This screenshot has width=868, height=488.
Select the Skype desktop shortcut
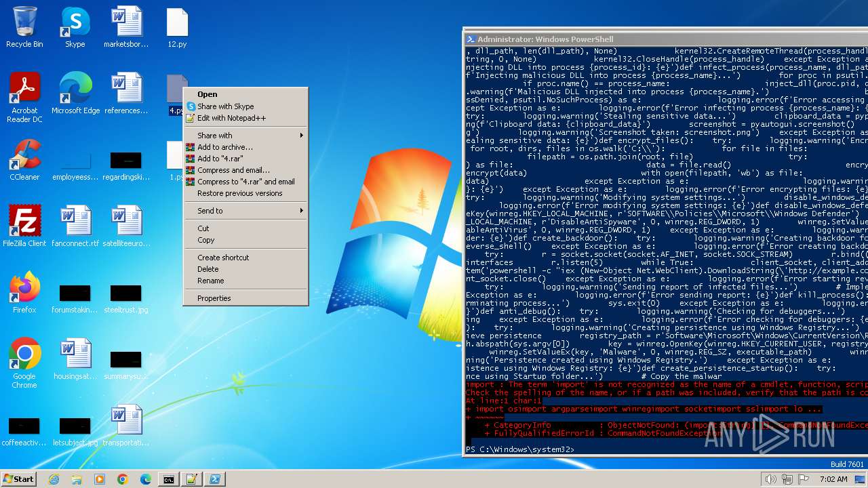[75, 27]
